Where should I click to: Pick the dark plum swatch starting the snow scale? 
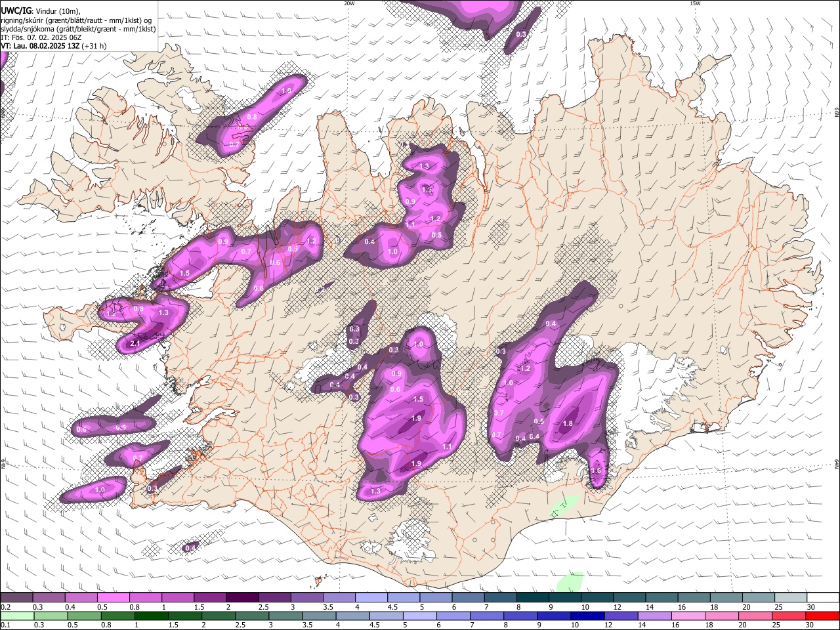[16, 597]
